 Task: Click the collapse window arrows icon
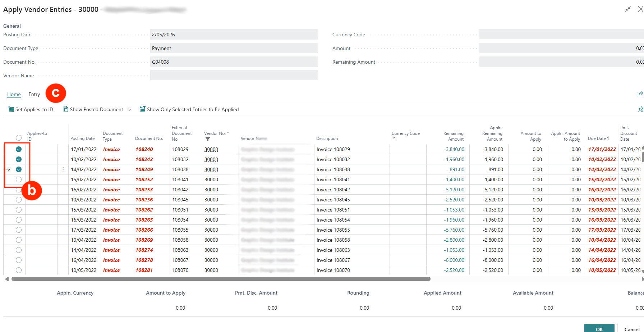627,9
